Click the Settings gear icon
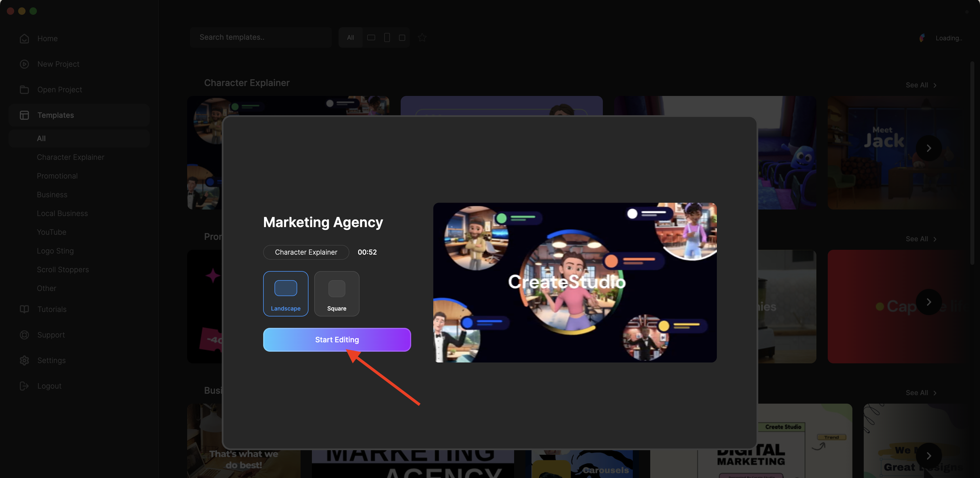Screen dimensions: 980x478 tap(24, 360)
